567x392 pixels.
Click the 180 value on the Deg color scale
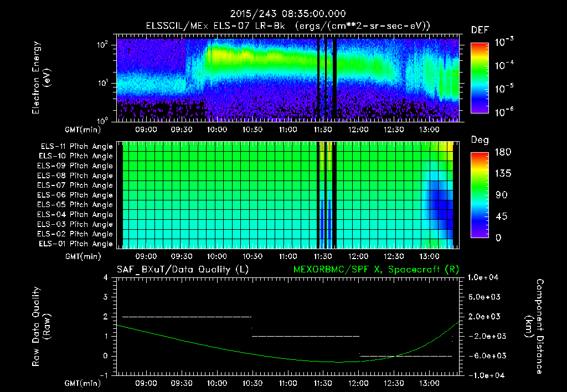click(503, 152)
